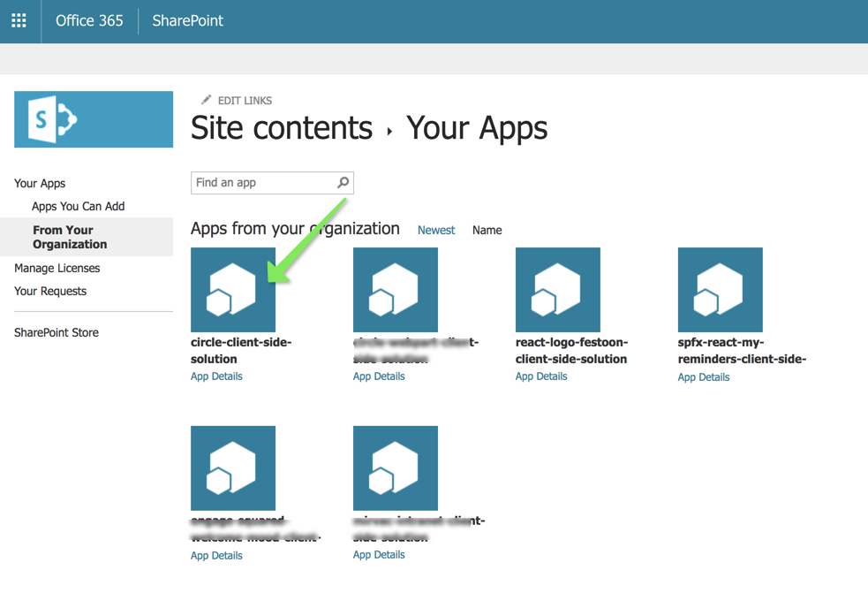Click the Office 365 header link
This screenshot has width=868, height=608.
point(89,21)
